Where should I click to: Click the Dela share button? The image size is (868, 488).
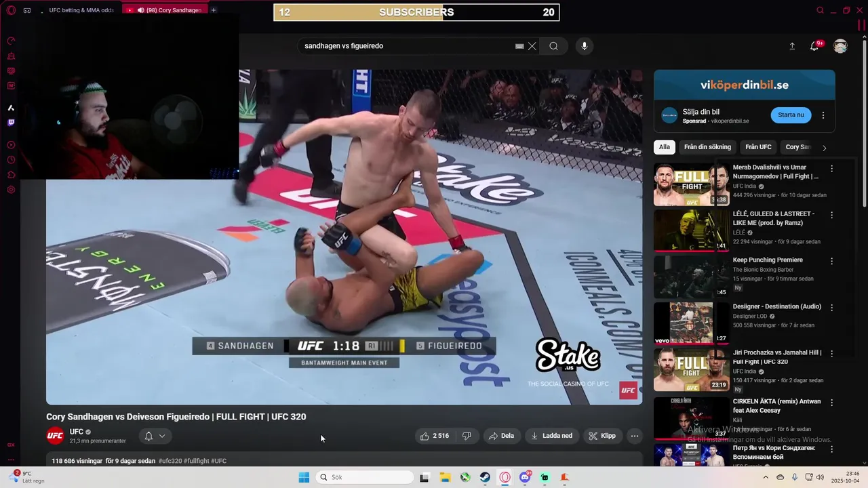click(x=502, y=436)
